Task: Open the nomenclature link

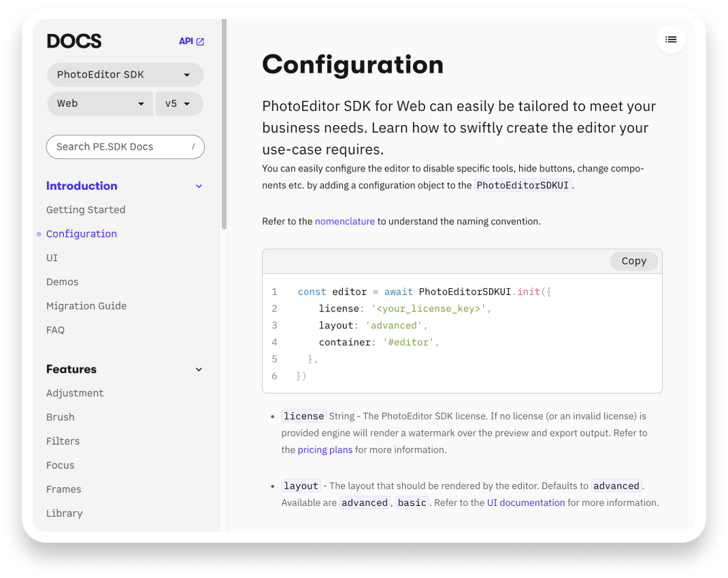Action: click(344, 221)
